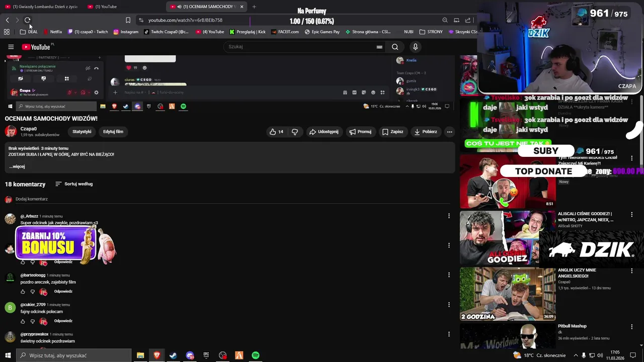Open Steam from the taskbar
Viewport: 644px width, 362px height.
pos(173,355)
